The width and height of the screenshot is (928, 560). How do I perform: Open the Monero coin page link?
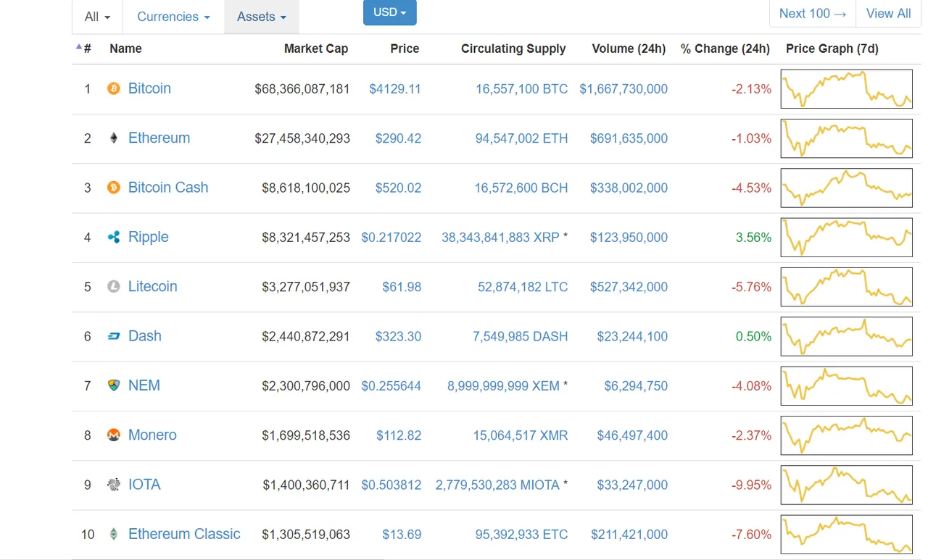click(152, 435)
